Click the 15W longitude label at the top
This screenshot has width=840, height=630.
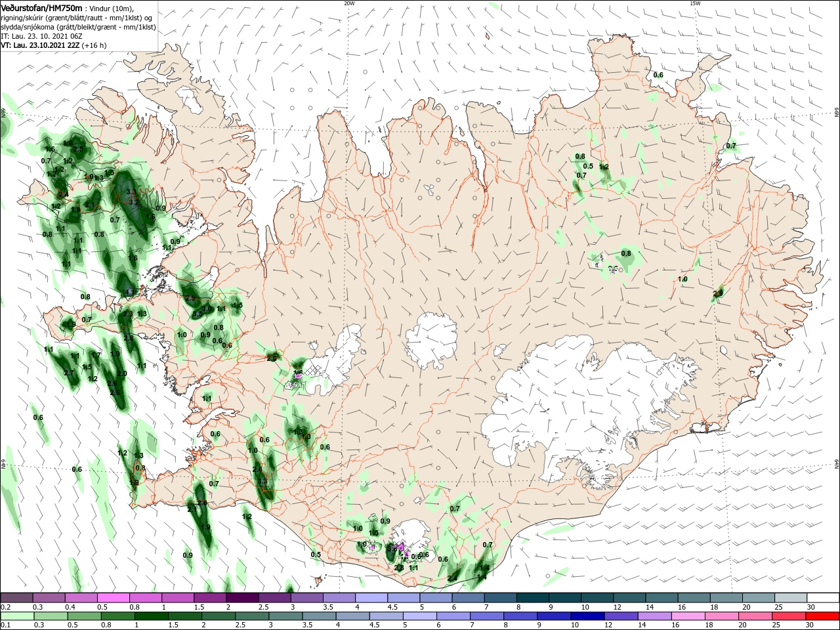click(x=695, y=3)
